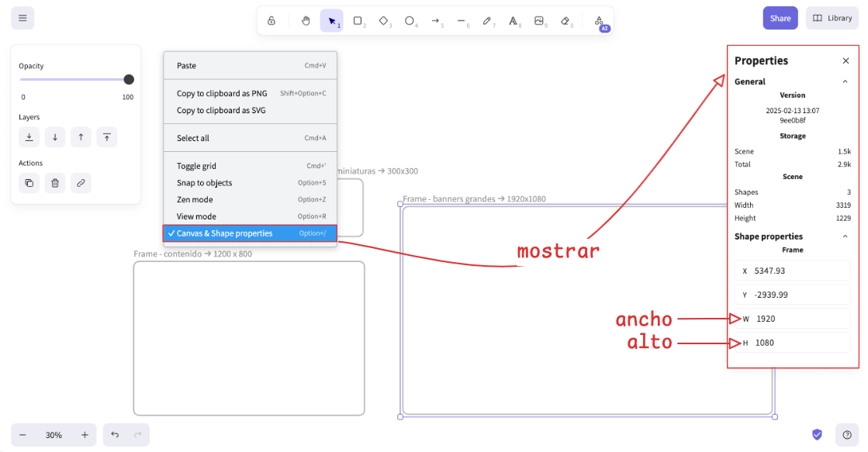The height and width of the screenshot is (452, 868).
Task: Select the Rectangle shape tool
Action: [358, 21]
